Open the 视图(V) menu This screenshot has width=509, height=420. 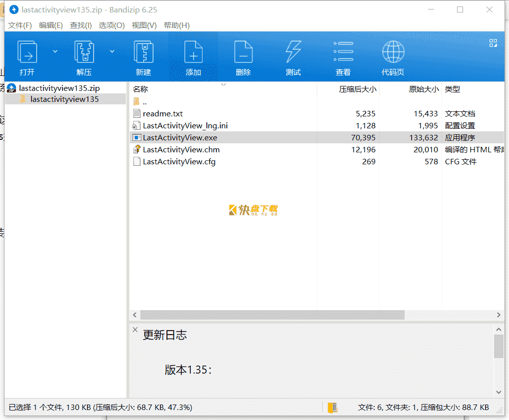tap(144, 25)
